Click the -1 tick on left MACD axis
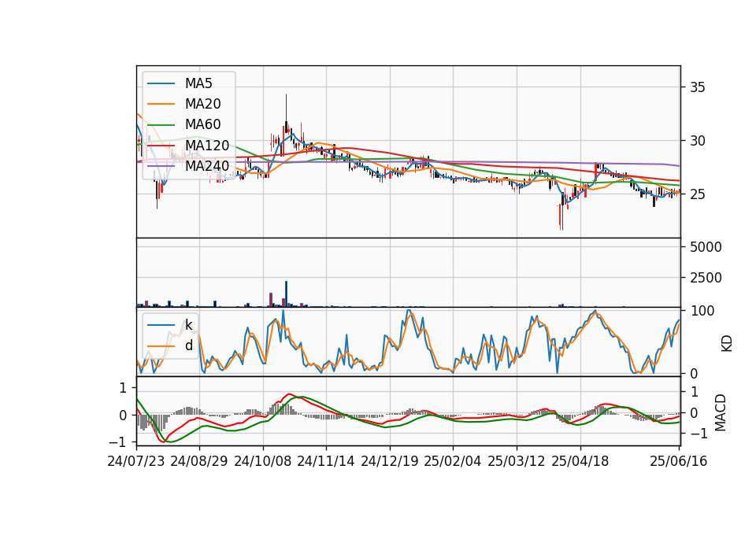The height and width of the screenshot is (543, 756). point(117,442)
